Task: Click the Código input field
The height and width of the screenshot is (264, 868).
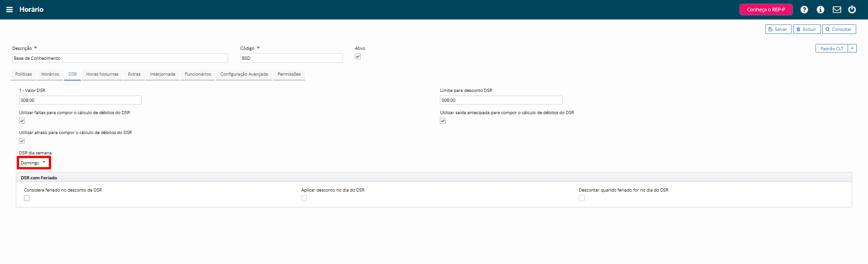Action: tap(291, 58)
